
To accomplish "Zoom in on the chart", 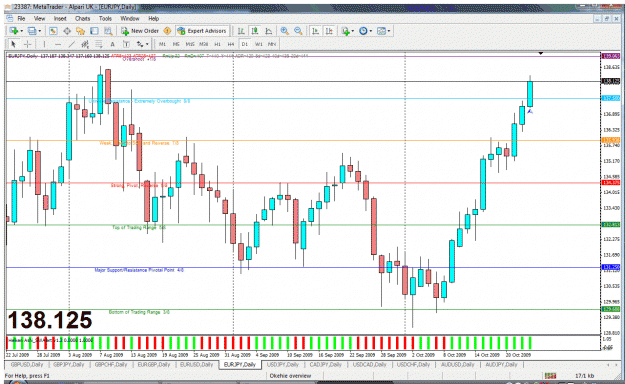I will [284, 31].
